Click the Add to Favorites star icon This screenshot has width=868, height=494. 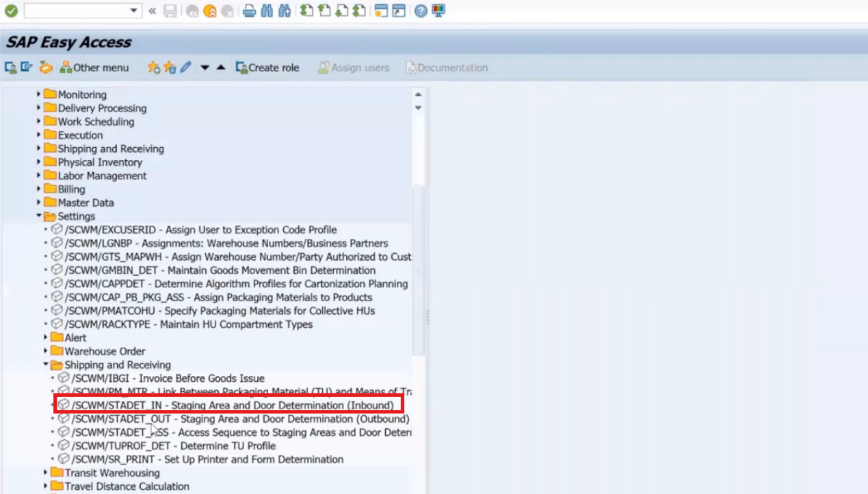153,67
